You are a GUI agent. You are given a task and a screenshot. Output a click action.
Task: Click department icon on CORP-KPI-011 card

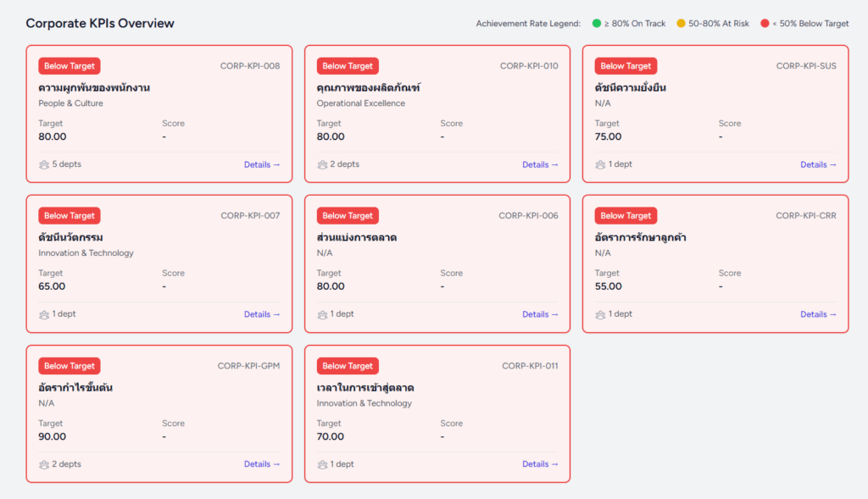coord(322,464)
